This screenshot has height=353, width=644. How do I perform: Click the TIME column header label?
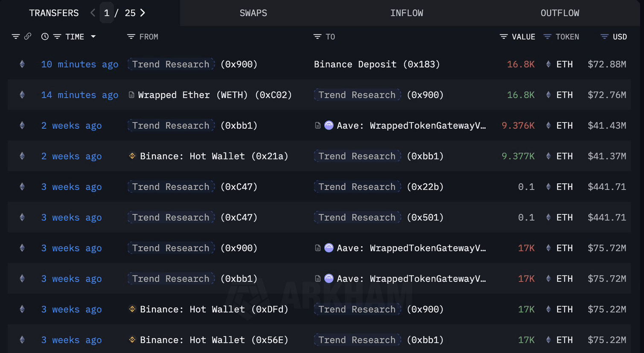pos(75,37)
